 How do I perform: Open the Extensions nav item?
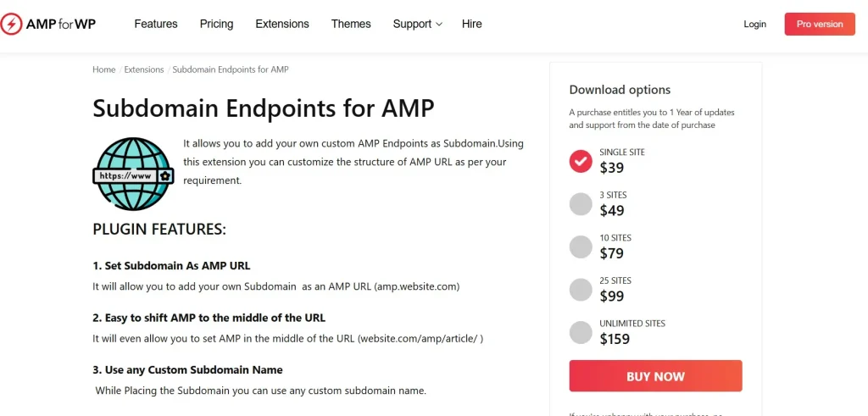point(282,24)
